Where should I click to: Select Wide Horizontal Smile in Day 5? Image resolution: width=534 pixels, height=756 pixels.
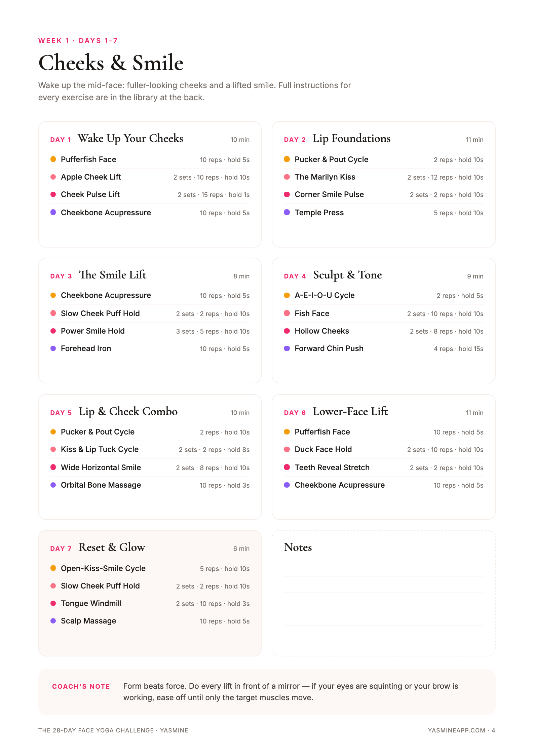point(150,468)
